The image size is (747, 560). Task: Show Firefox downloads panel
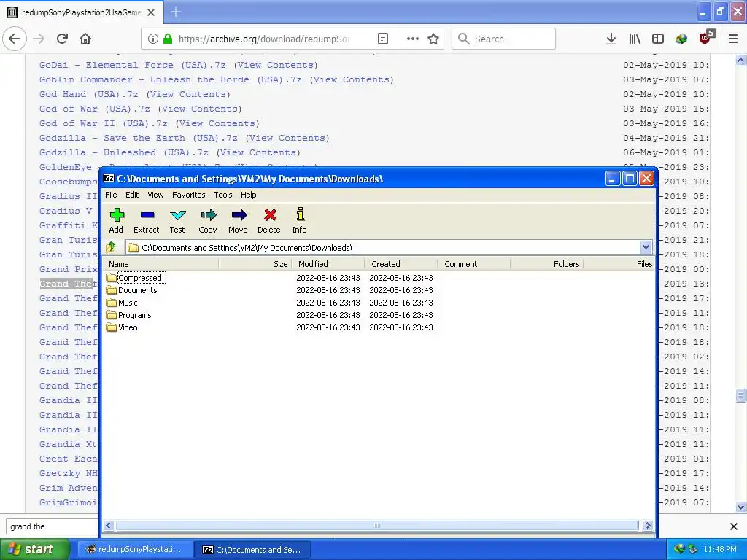point(611,39)
